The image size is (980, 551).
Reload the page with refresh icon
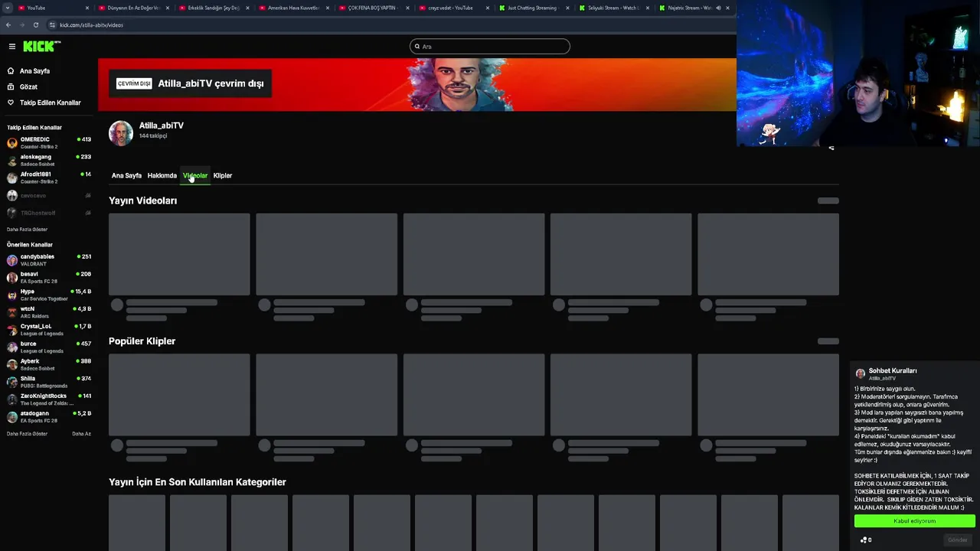click(x=35, y=24)
